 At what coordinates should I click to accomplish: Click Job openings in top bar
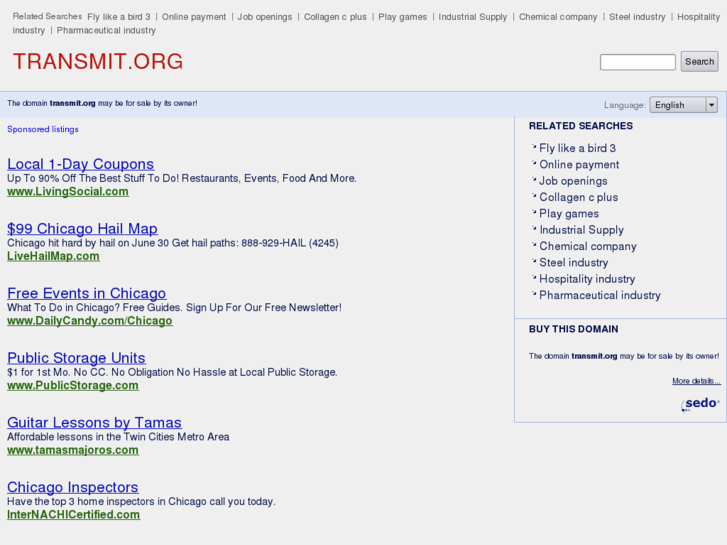point(265,17)
